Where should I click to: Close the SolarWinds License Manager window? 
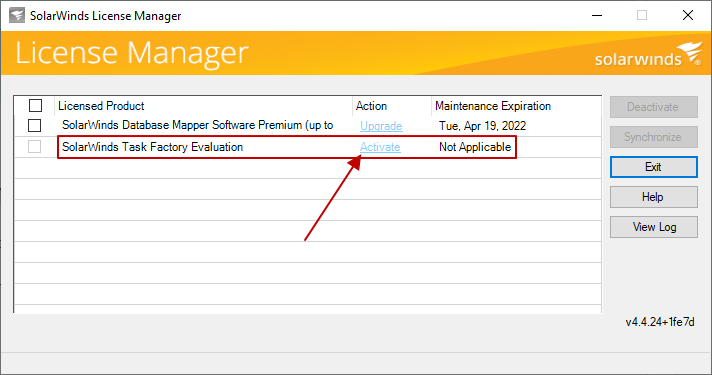click(x=688, y=15)
